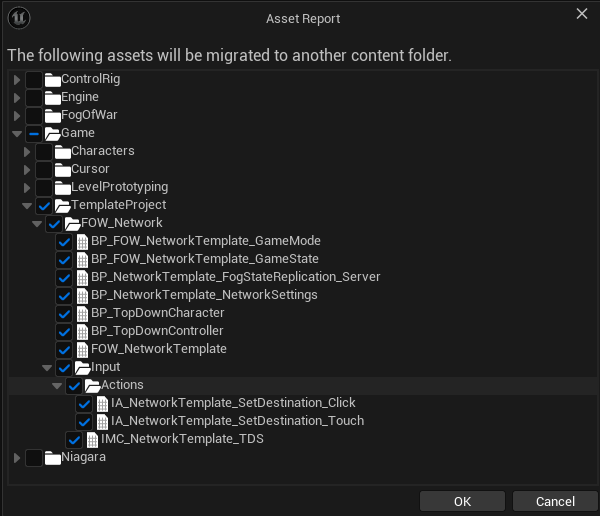Click the BP_NetworkTemplate_NetworkSettings file icon
600x516 pixels.
click(x=82, y=296)
